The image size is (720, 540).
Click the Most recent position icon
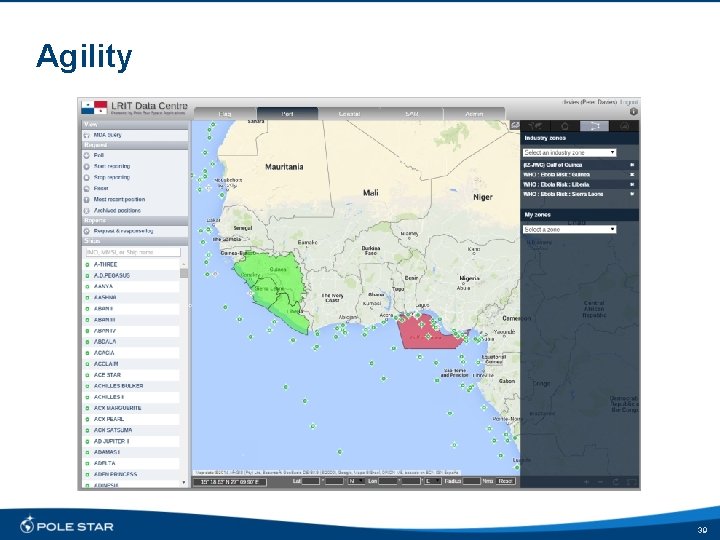tap(86, 200)
